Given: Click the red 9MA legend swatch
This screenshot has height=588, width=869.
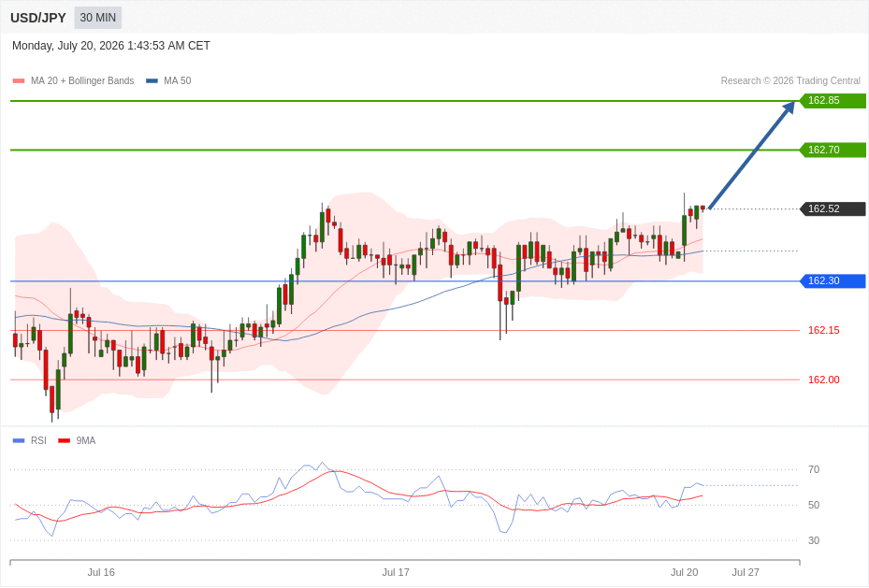Looking at the screenshot, I should (x=65, y=440).
